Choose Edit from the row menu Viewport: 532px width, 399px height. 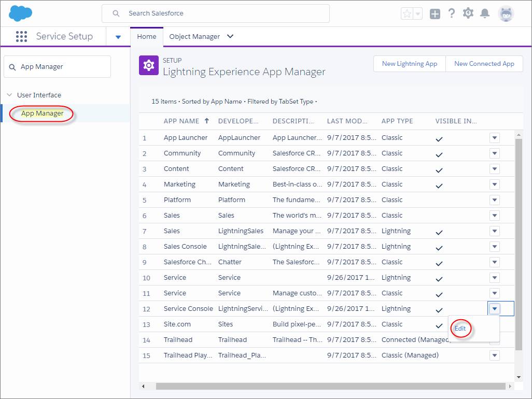[x=460, y=329]
